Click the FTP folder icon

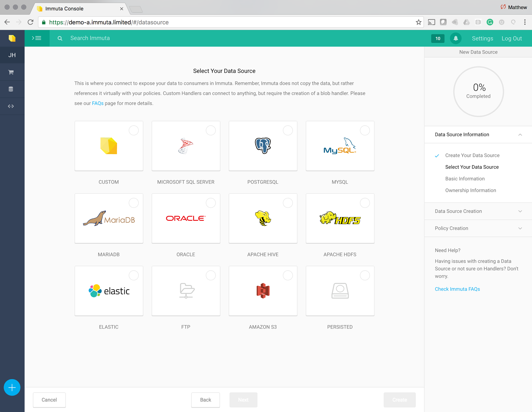(187, 291)
